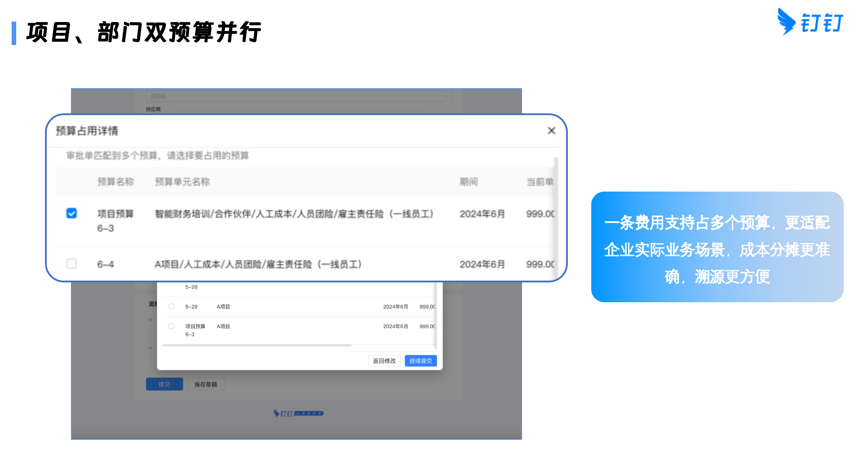The height and width of the screenshot is (465, 868).
Task: Click the 5-28 row label
Action: click(191, 287)
